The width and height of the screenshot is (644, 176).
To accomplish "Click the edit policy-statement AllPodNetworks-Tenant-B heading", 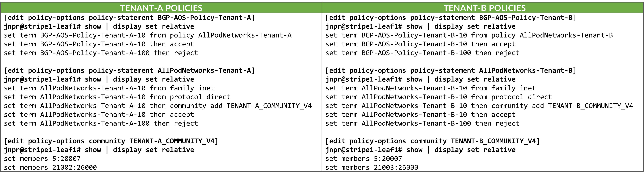I will pos(451,71).
